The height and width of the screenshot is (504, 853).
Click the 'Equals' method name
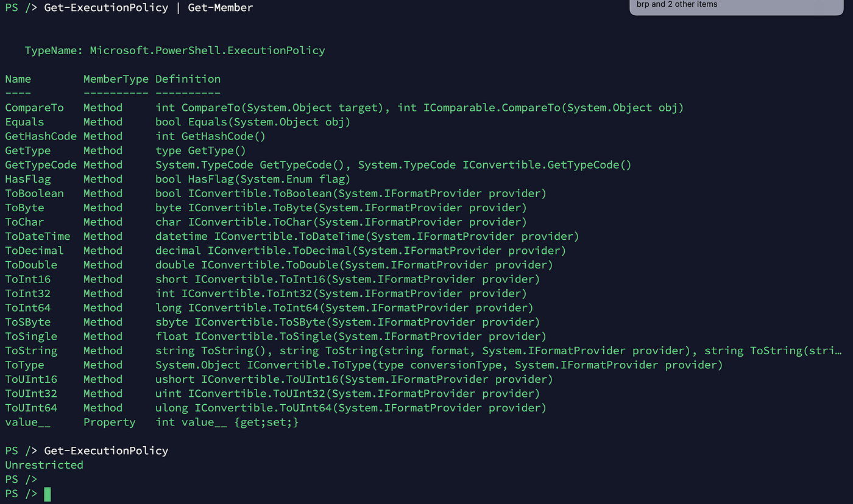point(24,122)
